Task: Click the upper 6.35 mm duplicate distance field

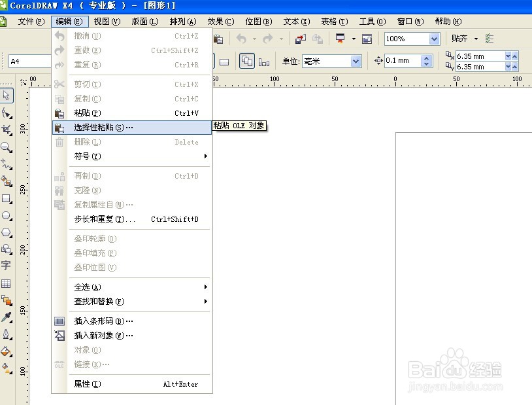Action: pyautogui.click(x=480, y=56)
